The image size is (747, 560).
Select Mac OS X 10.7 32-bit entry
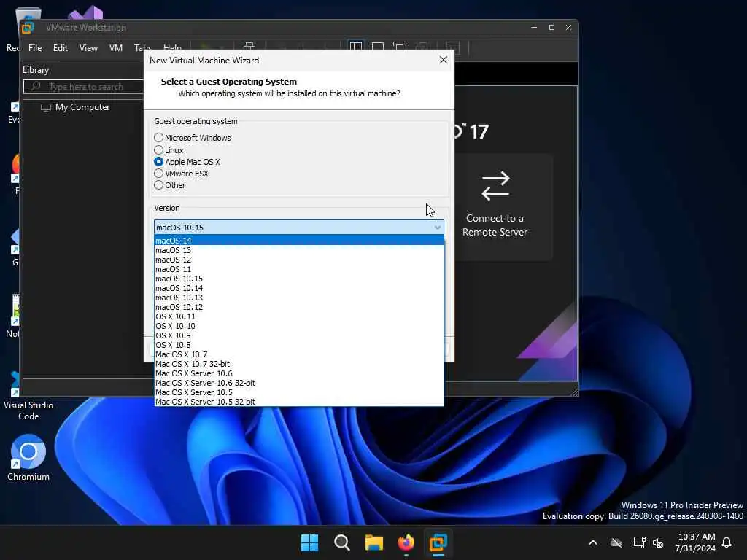tap(298, 364)
